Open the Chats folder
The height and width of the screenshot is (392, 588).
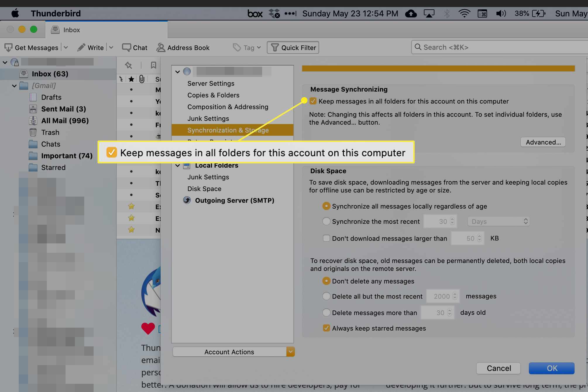51,144
